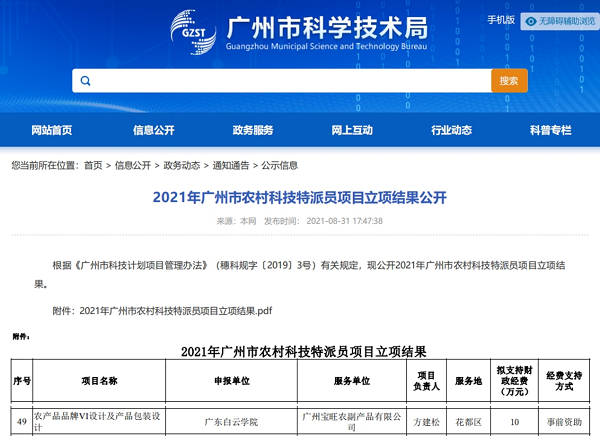Navigate to 政务动态 breadcrumb link
This screenshot has height=436, width=600.
pyautogui.click(x=181, y=165)
